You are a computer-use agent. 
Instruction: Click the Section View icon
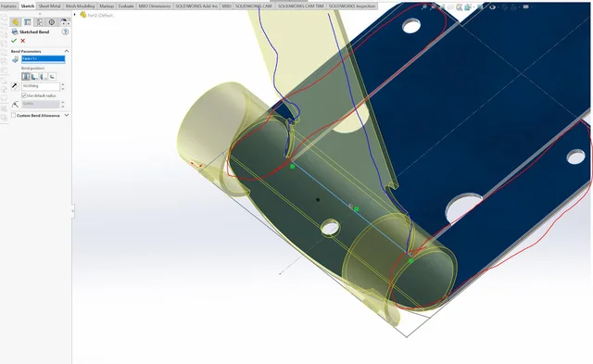click(x=450, y=6)
